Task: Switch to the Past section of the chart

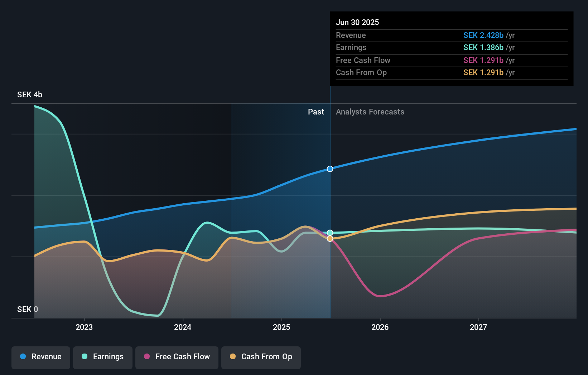Action: pos(315,112)
